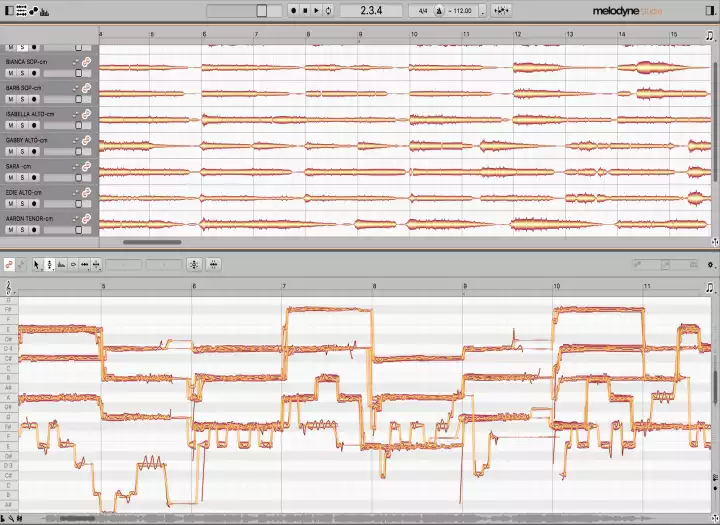Start playback with the play button
720x525 pixels.
pyautogui.click(x=317, y=11)
